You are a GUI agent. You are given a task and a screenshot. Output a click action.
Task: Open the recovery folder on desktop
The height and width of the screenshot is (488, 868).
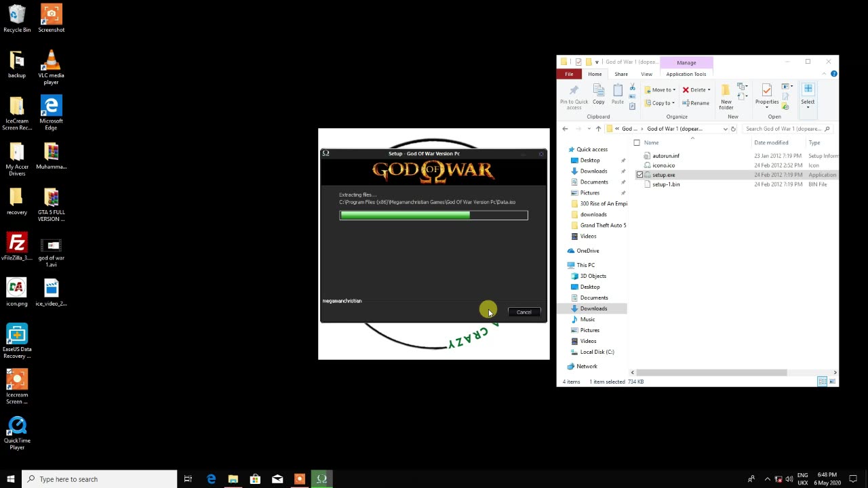point(17,201)
